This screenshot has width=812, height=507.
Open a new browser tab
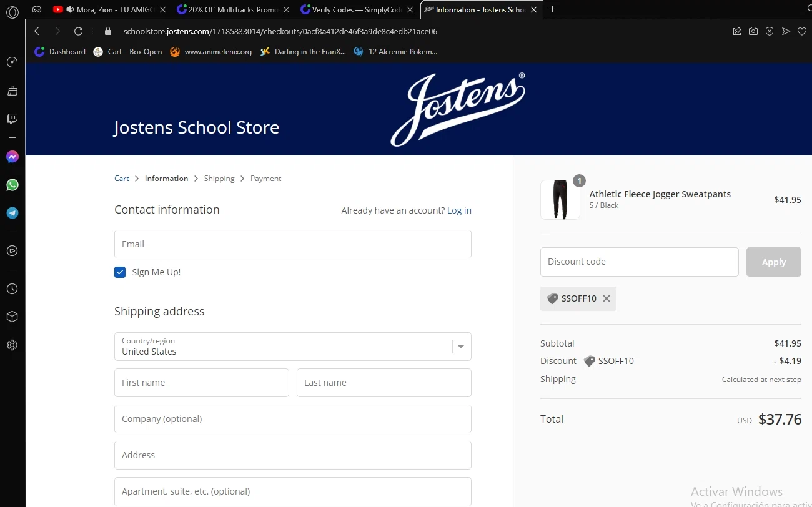pyautogui.click(x=552, y=9)
